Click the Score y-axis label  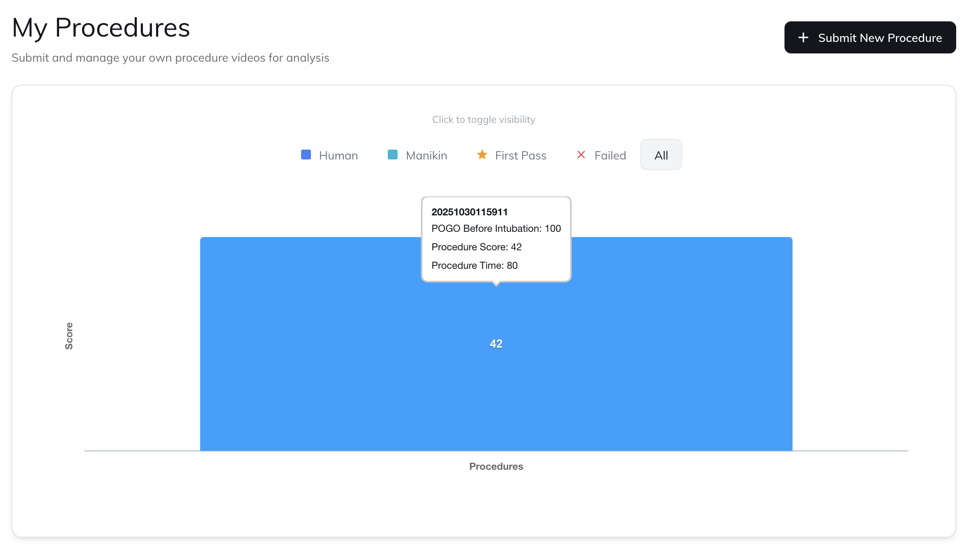tap(69, 336)
